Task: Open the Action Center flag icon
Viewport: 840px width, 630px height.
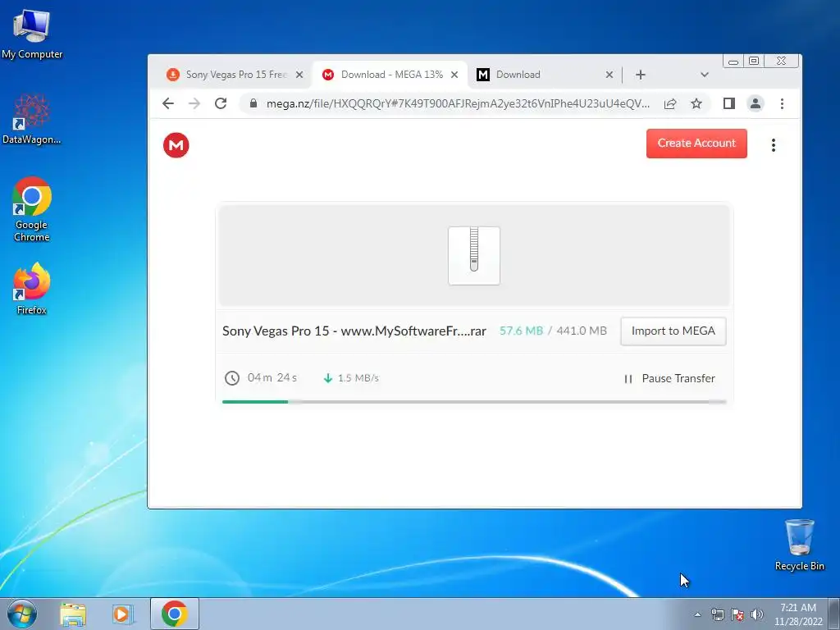Action: (x=737, y=614)
